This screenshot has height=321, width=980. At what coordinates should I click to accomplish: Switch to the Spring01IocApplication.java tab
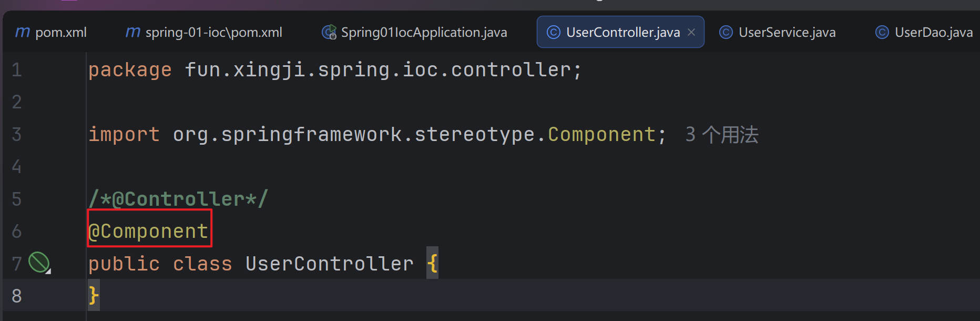click(x=424, y=33)
